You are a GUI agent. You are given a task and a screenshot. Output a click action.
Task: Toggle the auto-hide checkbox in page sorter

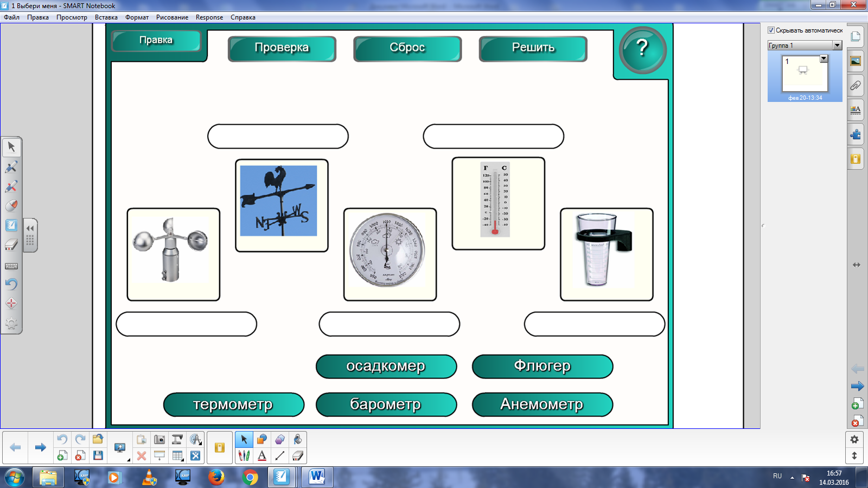771,30
